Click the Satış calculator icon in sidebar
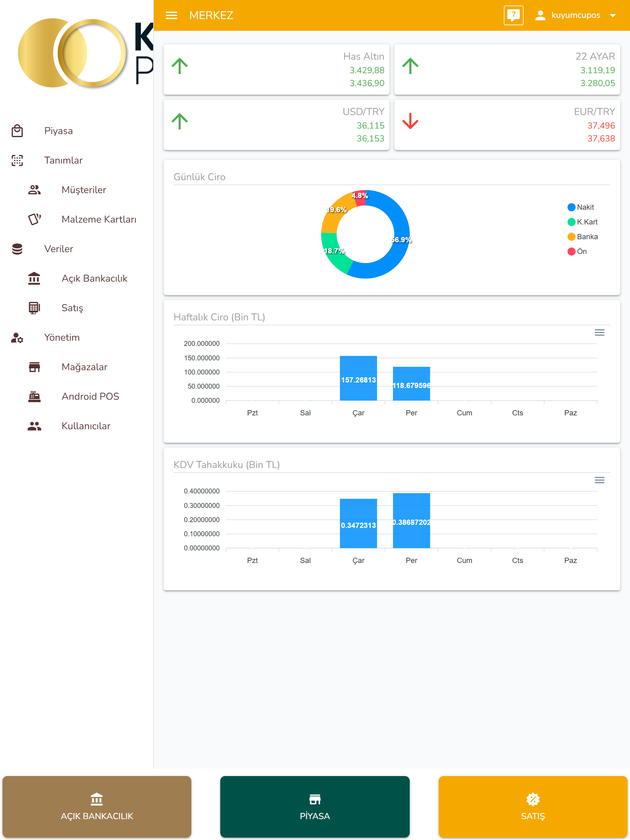630x840 pixels. [x=34, y=307]
